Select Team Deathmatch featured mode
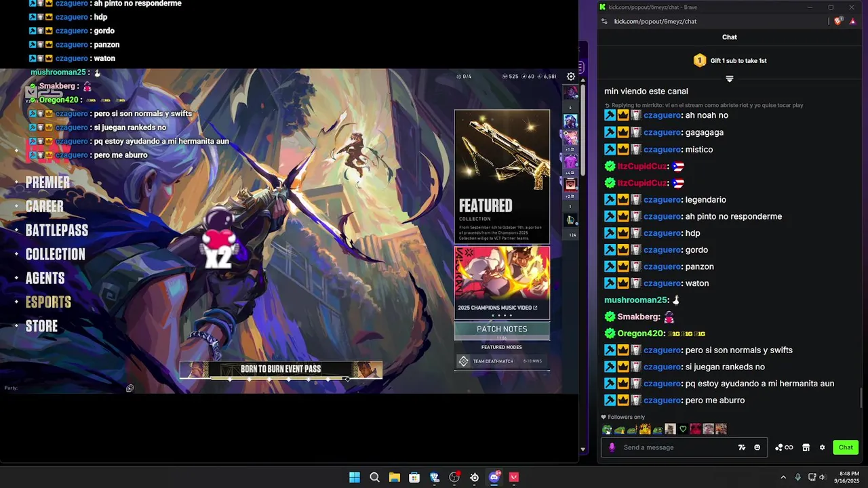Image resolution: width=868 pixels, height=488 pixels. pyautogui.click(x=502, y=361)
